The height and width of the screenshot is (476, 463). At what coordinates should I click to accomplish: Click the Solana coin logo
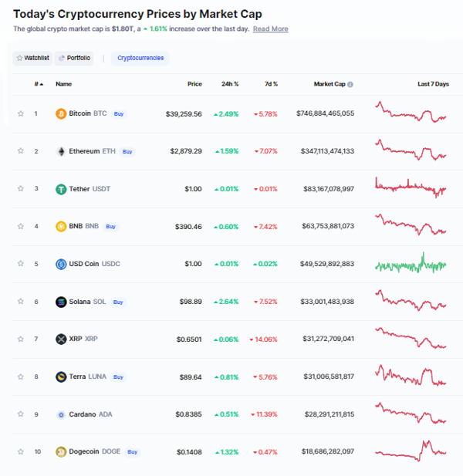[x=61, y=302]
